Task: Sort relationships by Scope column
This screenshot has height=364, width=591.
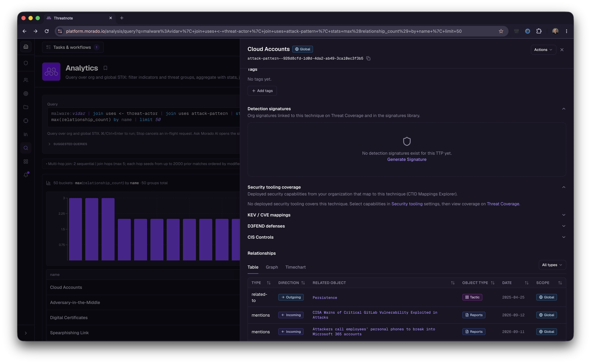Action: coord(560,283)
